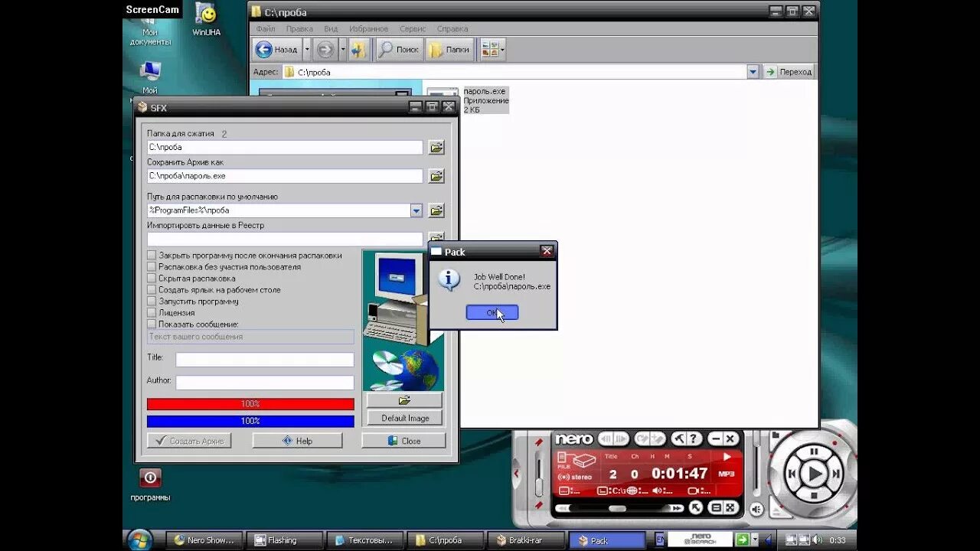980x551 pixels.
Task: Click Папка для сжатия path field
Action: [285, 147]
